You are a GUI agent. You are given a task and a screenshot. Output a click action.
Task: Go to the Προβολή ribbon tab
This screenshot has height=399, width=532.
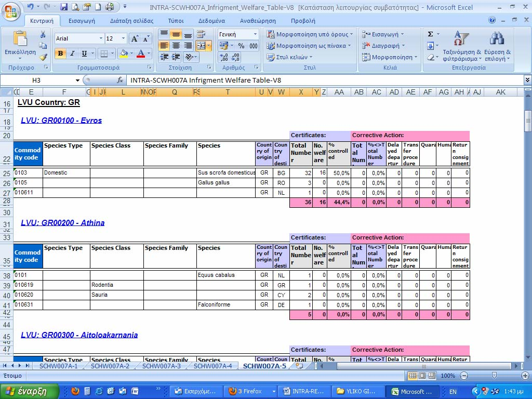[x=303, y=21]
